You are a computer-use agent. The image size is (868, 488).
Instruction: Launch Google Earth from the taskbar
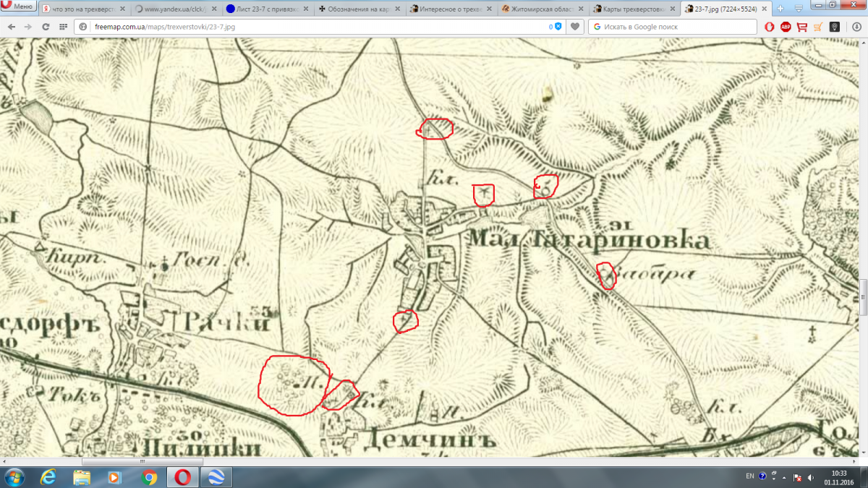click(216, 477)
